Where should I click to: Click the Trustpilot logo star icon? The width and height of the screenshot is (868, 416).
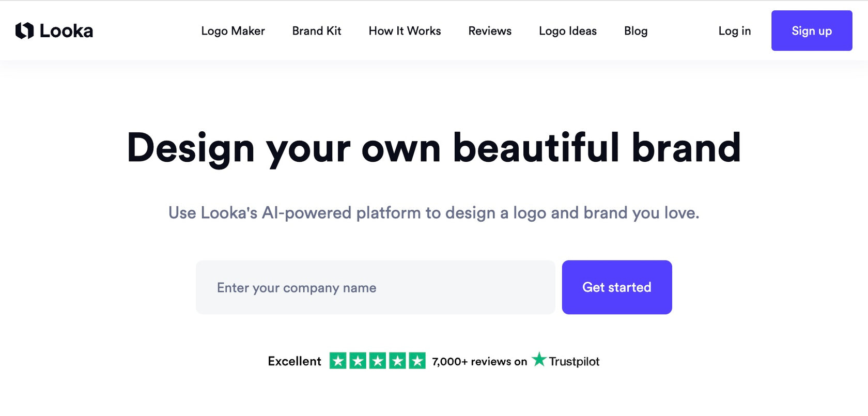[539, 359]
